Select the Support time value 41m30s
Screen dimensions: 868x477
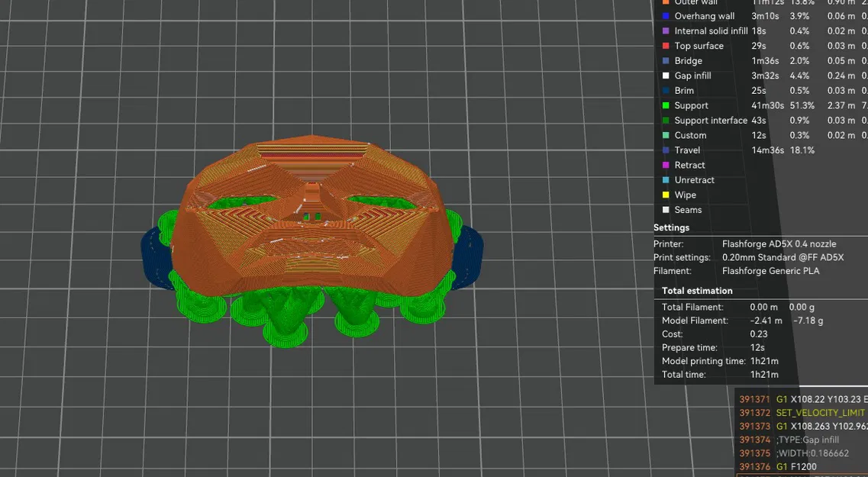point(767,105)
